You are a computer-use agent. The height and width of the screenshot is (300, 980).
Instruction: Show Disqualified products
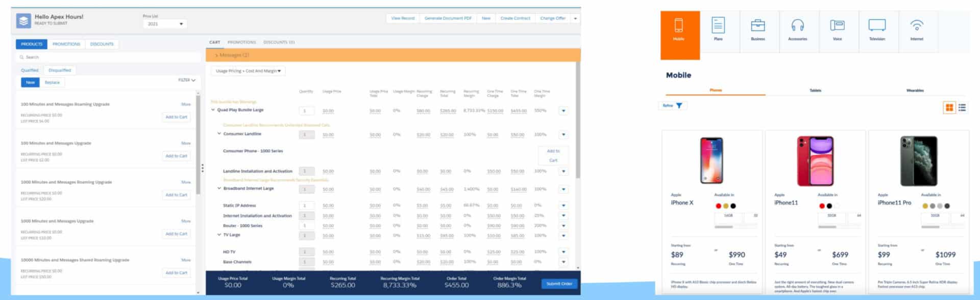point(60,71)
